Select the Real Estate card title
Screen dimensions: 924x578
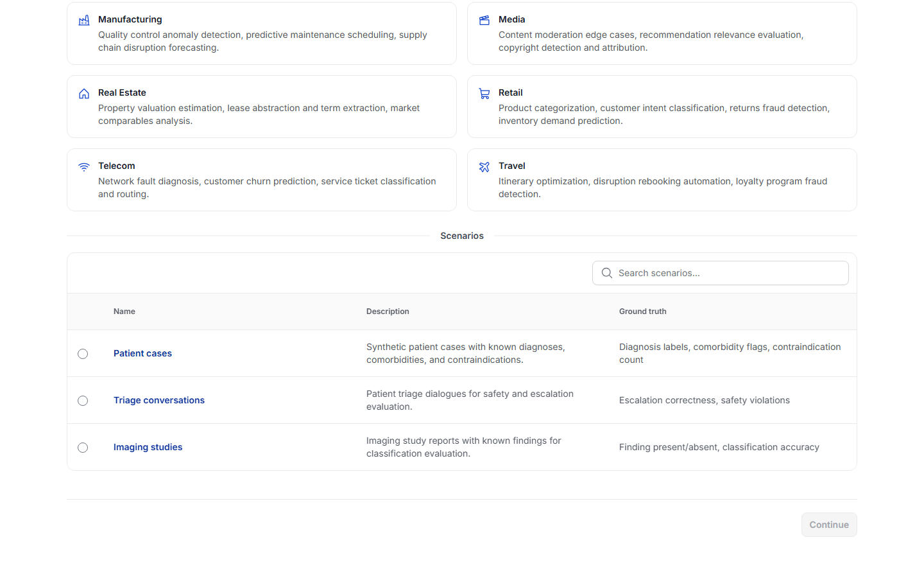click(x=122, y=92)
